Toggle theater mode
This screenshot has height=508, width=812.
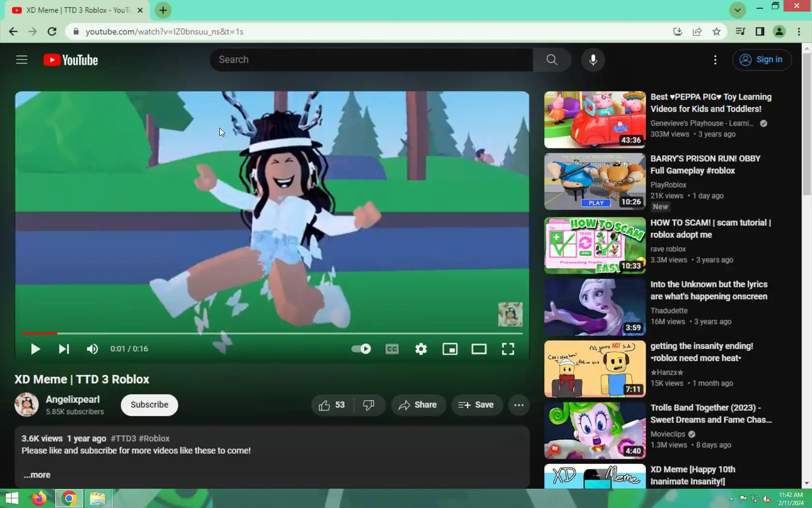point(479,349)
